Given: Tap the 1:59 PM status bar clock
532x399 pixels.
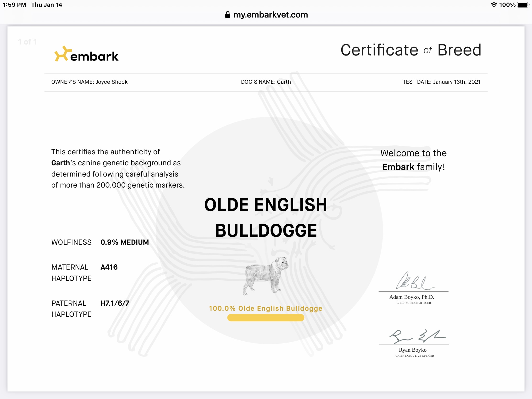Looking at the screenshot, I should point(14,5).
